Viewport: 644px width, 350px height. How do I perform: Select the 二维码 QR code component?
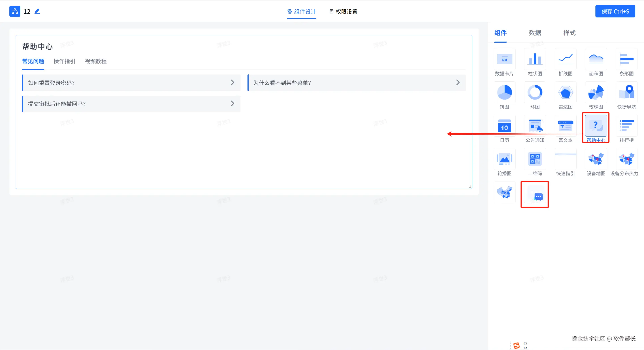tap(535, 159)
